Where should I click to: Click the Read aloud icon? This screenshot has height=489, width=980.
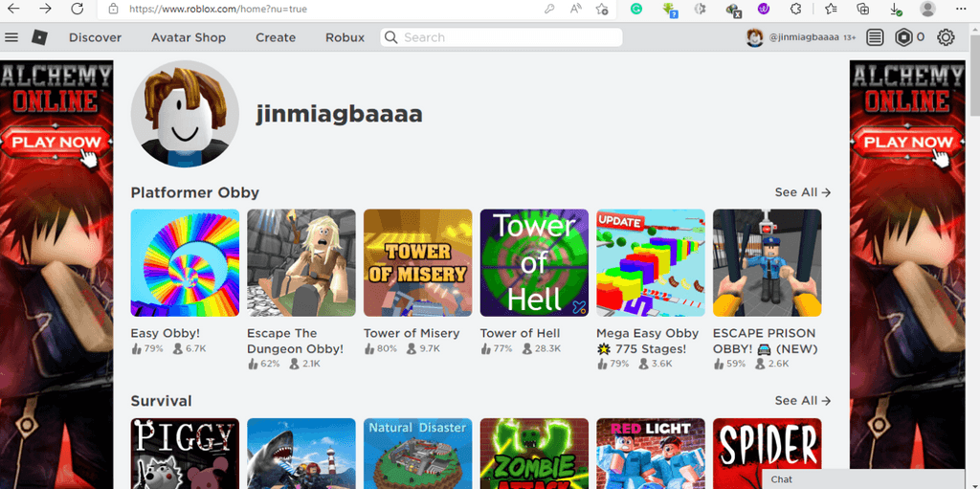coord(575,9)
